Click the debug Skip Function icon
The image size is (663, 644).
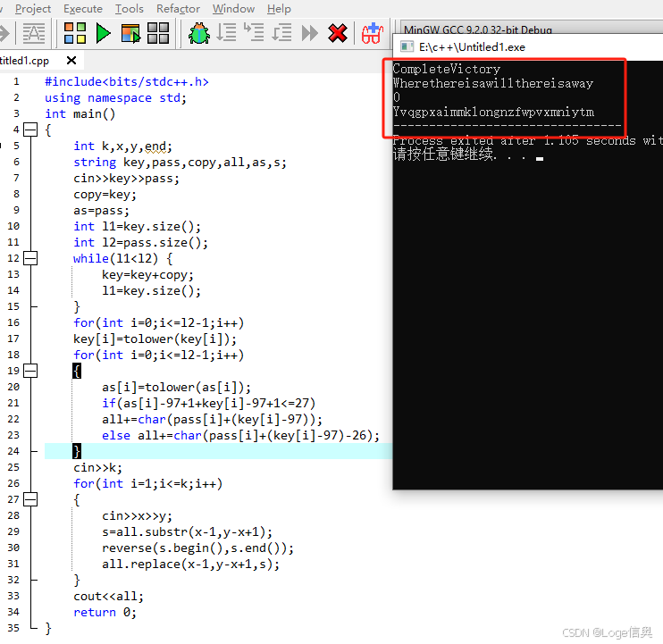[282, 33]
